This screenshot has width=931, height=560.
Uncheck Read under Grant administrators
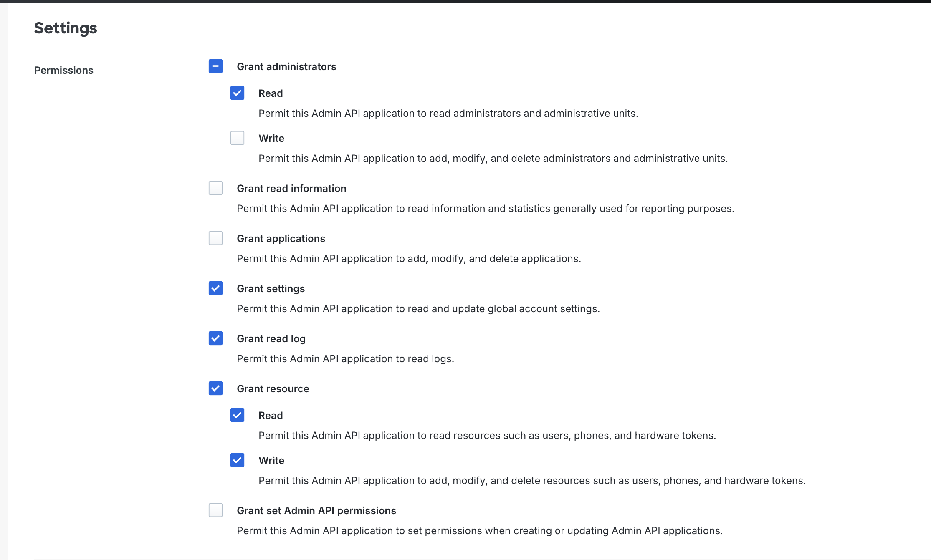(x=237, y=93)
